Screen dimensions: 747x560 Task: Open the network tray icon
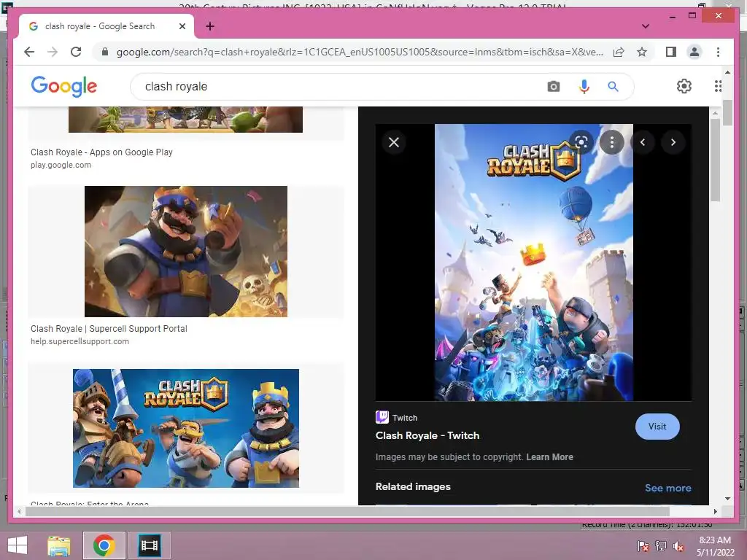[661, 546]
